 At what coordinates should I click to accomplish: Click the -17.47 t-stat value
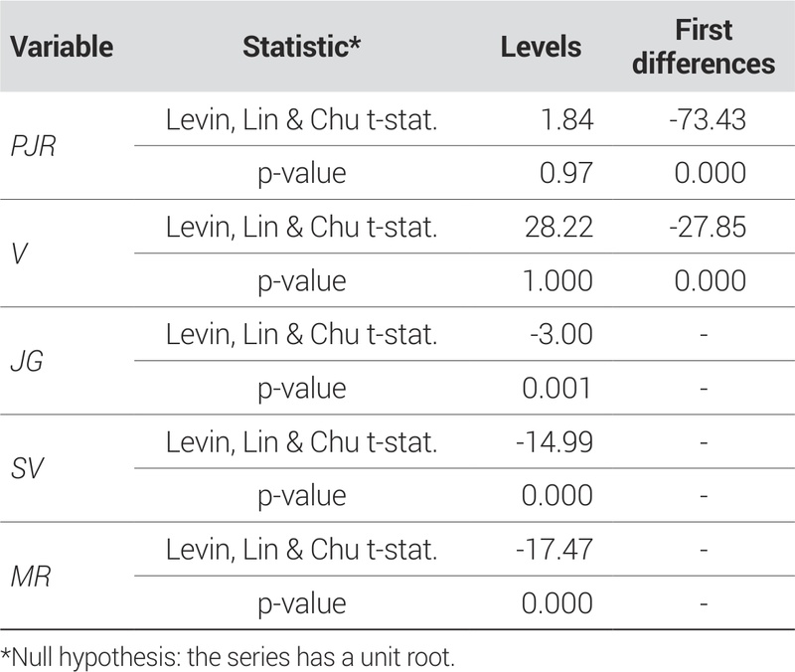point(552,549)
